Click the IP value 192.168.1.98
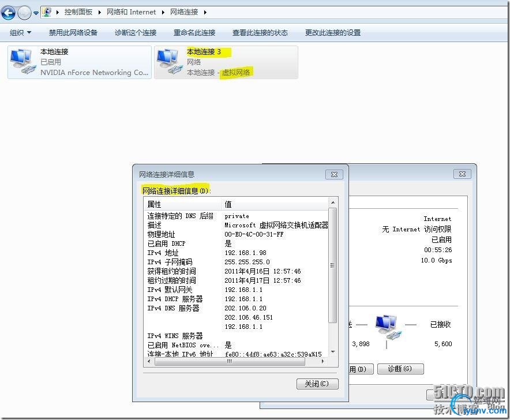510x420 pixels. click(x=245, y=253)
